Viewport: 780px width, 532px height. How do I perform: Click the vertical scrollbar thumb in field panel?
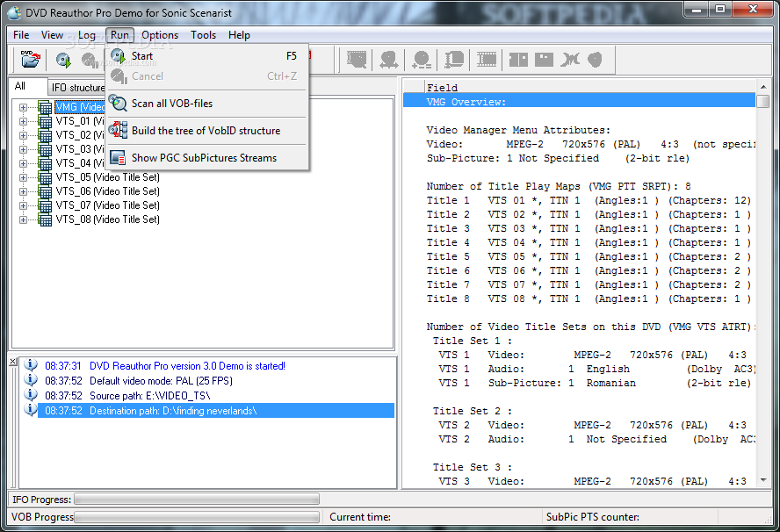click(x=763, y=102)
